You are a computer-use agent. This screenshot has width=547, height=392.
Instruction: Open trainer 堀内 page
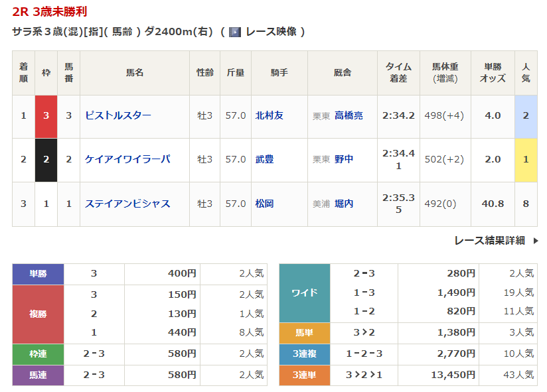[x=344, y=204]
